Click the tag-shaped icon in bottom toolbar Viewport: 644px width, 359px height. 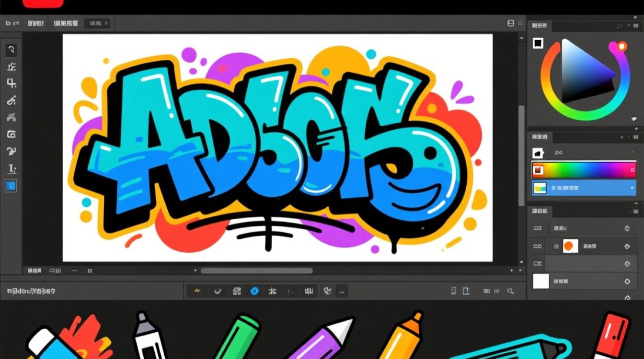tap(328, 290)
